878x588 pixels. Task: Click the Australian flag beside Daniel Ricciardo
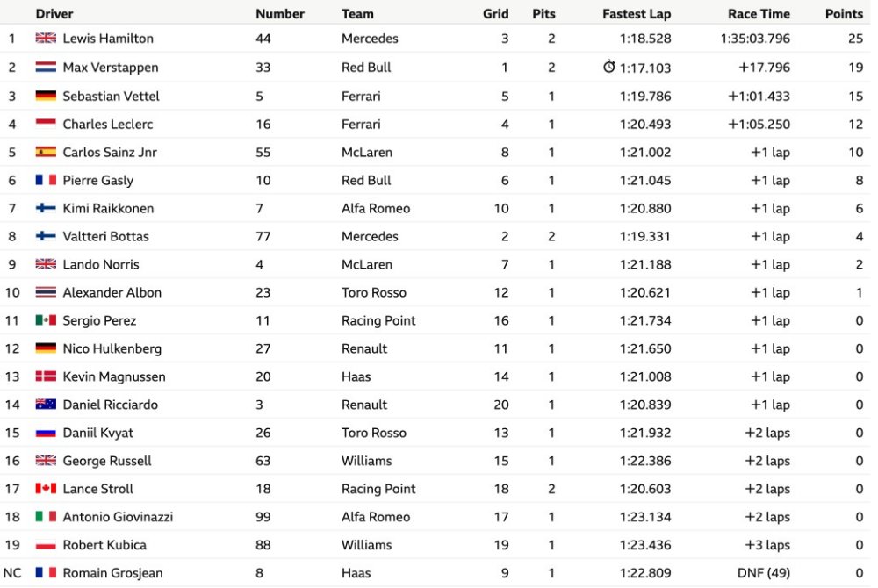(46, 404)
